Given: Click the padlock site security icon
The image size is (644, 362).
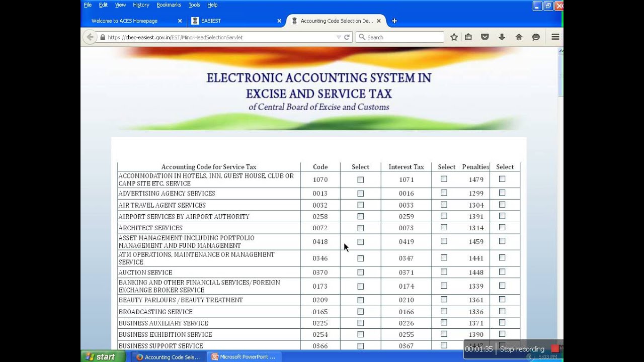Looking at the screenshot, I should point(103,37).
